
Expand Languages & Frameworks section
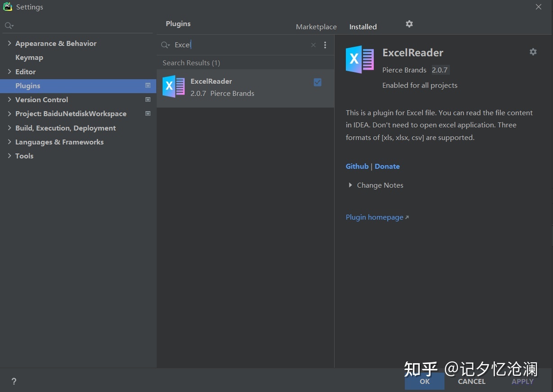coord(9,142)
